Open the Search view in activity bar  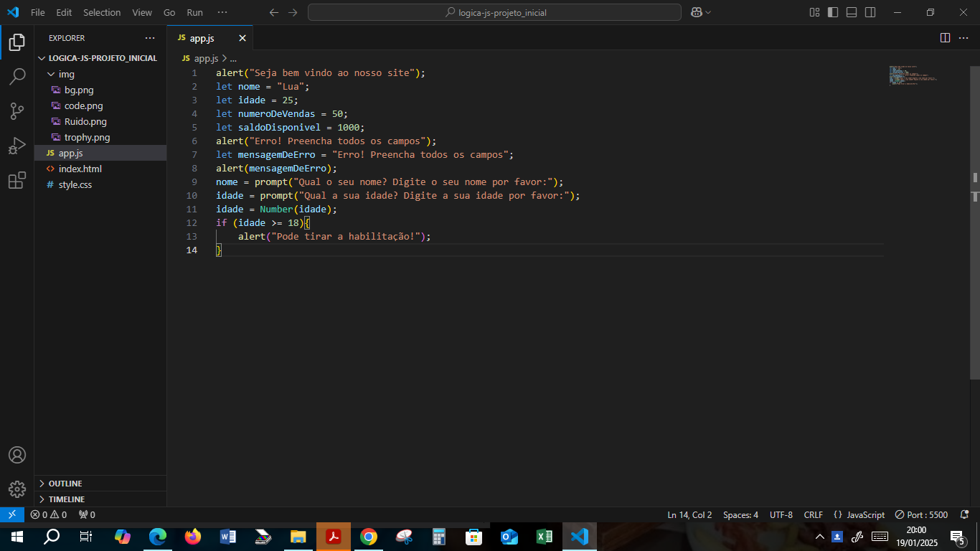pyautogui.click(x=17, y=77)
